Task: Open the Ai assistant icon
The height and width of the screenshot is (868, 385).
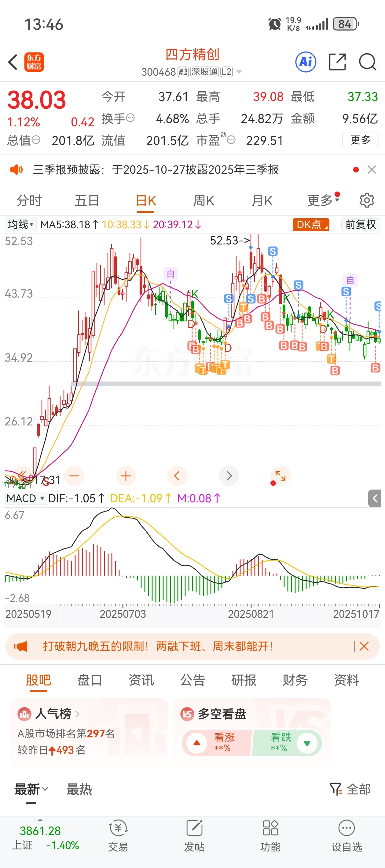Action: tap(306, 62)
